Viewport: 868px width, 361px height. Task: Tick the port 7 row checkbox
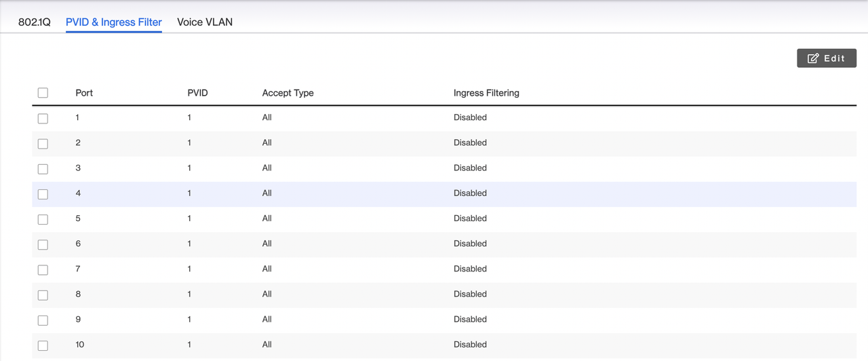pos(43,269)
